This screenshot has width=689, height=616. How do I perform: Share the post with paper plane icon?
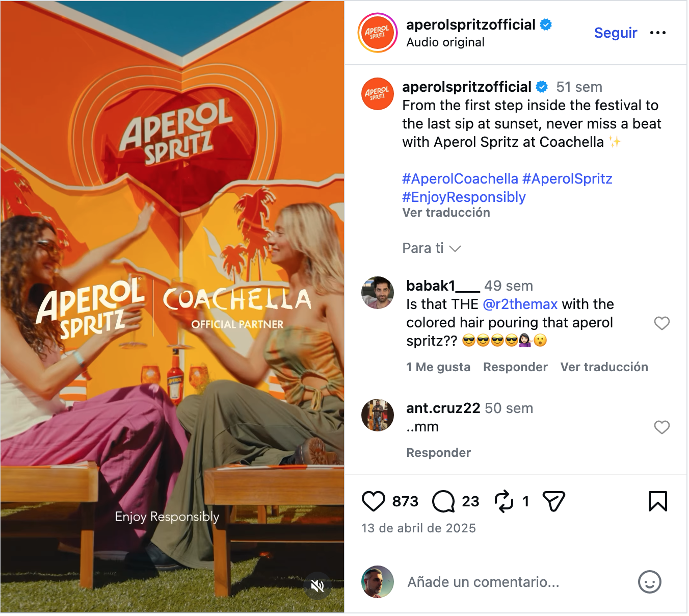[x=554, y=501]
